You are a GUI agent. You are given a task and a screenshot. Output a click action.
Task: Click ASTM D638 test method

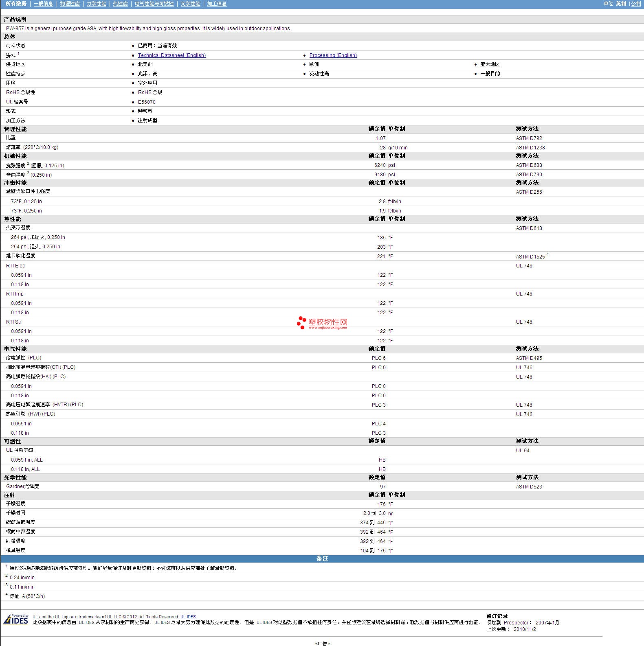pos(529,165)
